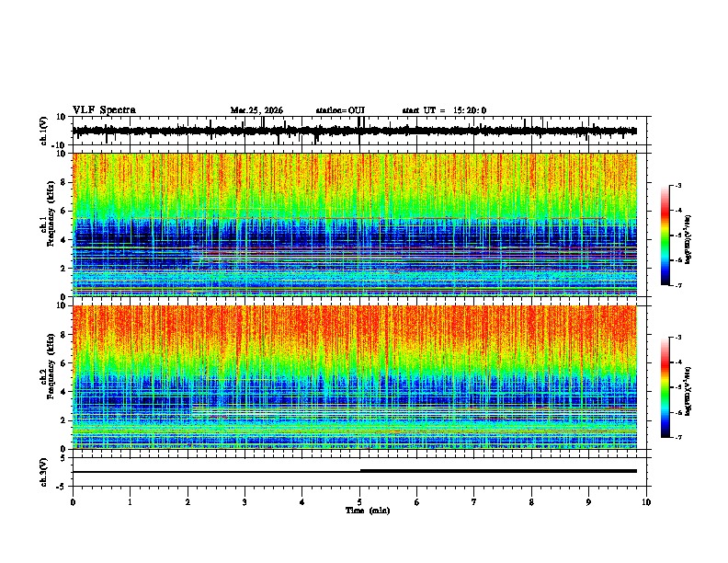Click the "4" kHz tick of ch.2 spectrogram
Viewport: 728px width, 563px height.
63,392
